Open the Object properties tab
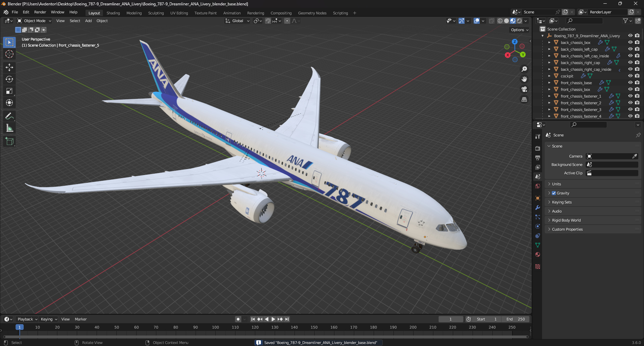This screenshot has height=346, width=644. [538, 198]
